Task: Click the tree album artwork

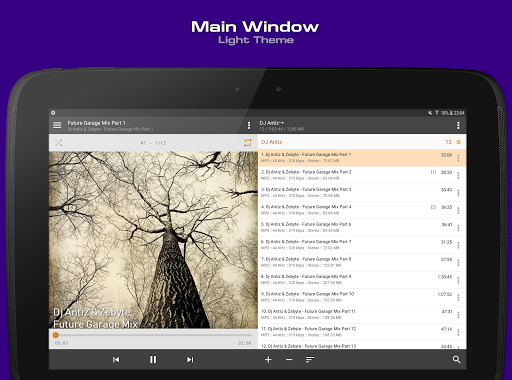Action: point(153,240)
